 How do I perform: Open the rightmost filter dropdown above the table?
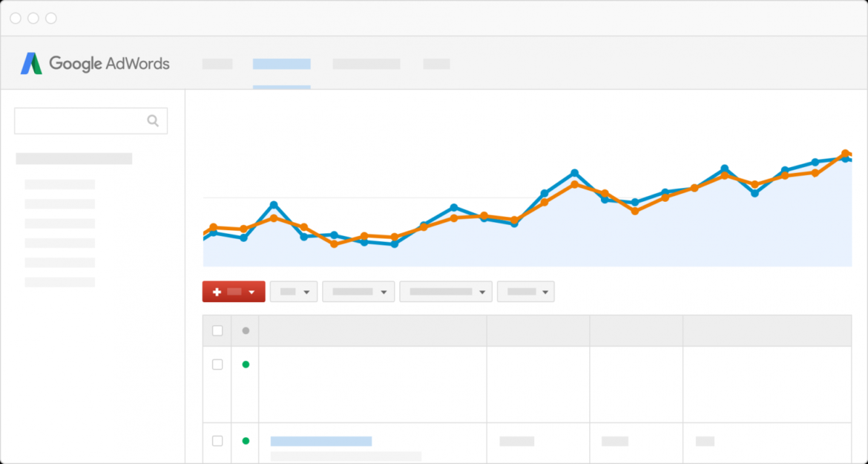[x=525, y=291]
